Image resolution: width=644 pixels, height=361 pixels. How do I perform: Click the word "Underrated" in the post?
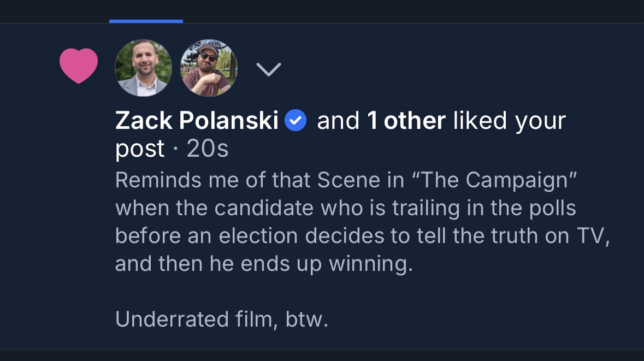coord(172,319)
